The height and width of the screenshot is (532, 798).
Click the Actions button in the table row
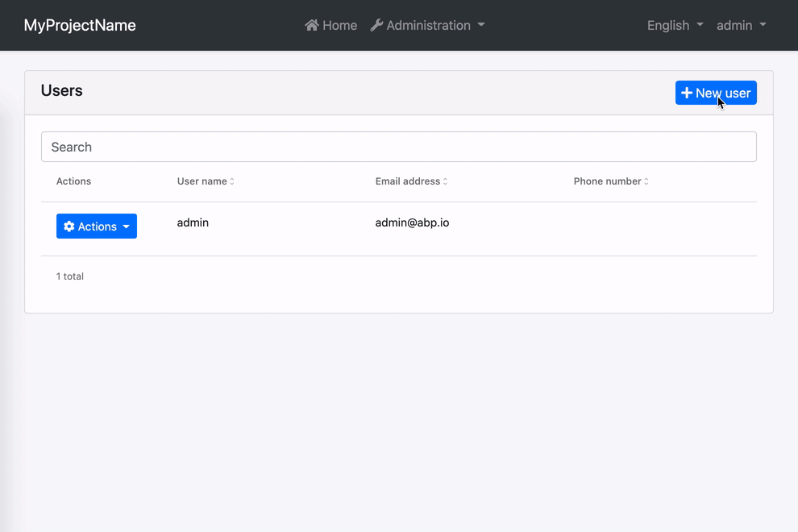coord(96,226)
